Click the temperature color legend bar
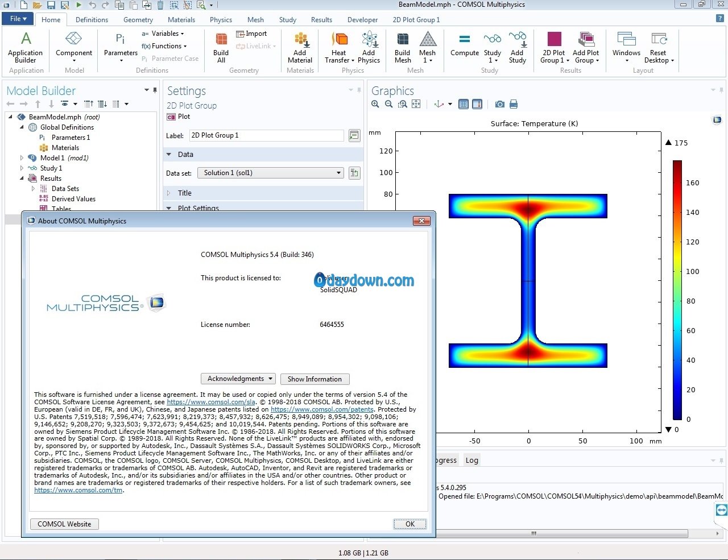This screenshot has height=560, width=728. coord(677,290)
